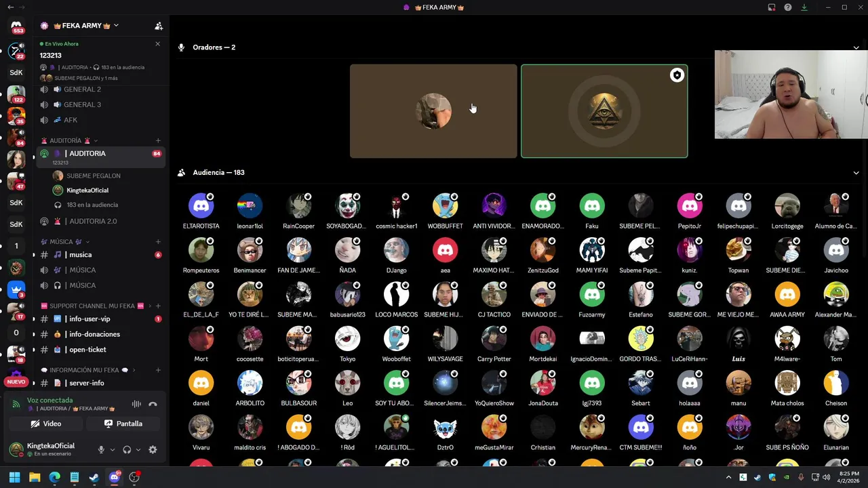Click KingtekaOficial user panel avatar
868x488 pixels.
(x=16, y=449)
